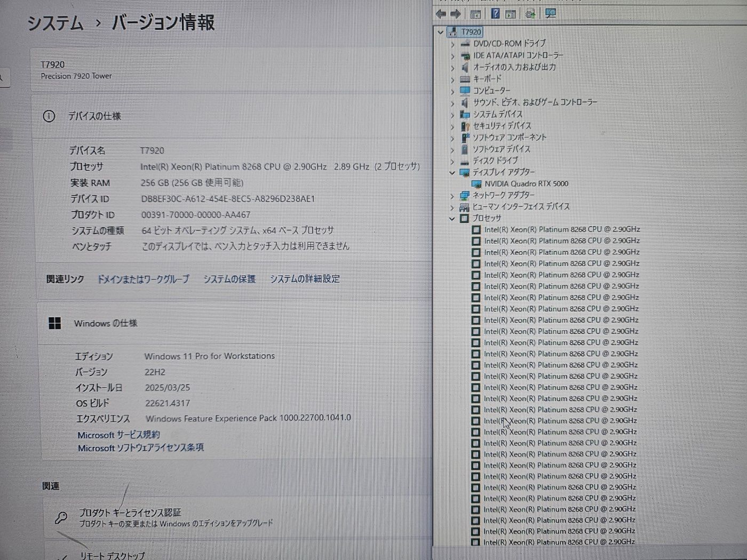The width and height of the screenshot is (747, 560).
Task: Expand the ディスク ドライブ chevron
Action: pos(452,161)
